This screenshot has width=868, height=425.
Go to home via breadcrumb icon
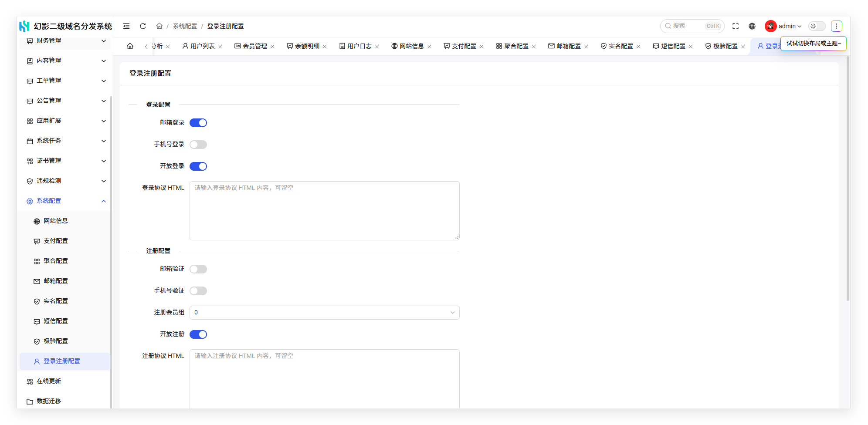coord(159,26)
